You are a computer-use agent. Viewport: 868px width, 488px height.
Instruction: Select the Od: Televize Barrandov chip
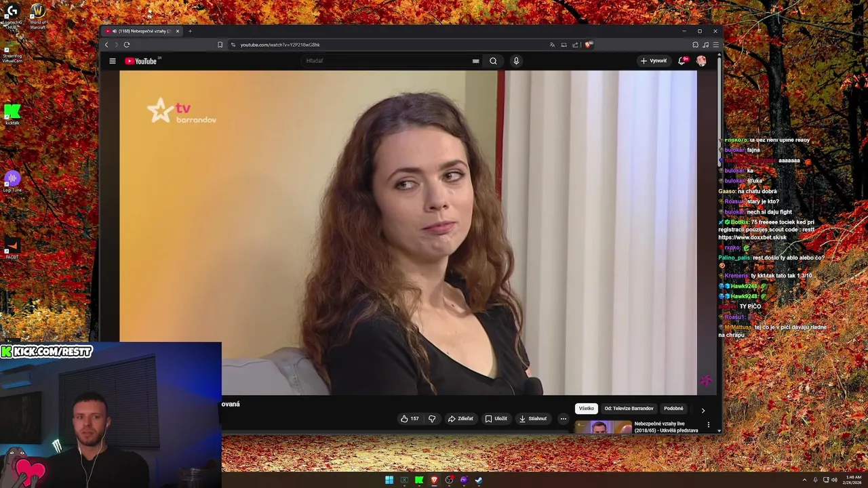pos(629,409)
